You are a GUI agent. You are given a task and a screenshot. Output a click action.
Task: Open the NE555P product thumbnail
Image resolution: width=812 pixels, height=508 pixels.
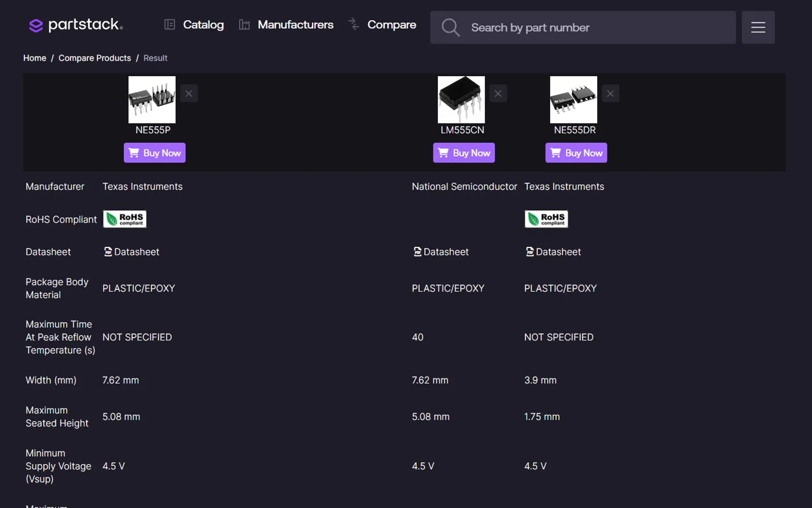(152, 100)
